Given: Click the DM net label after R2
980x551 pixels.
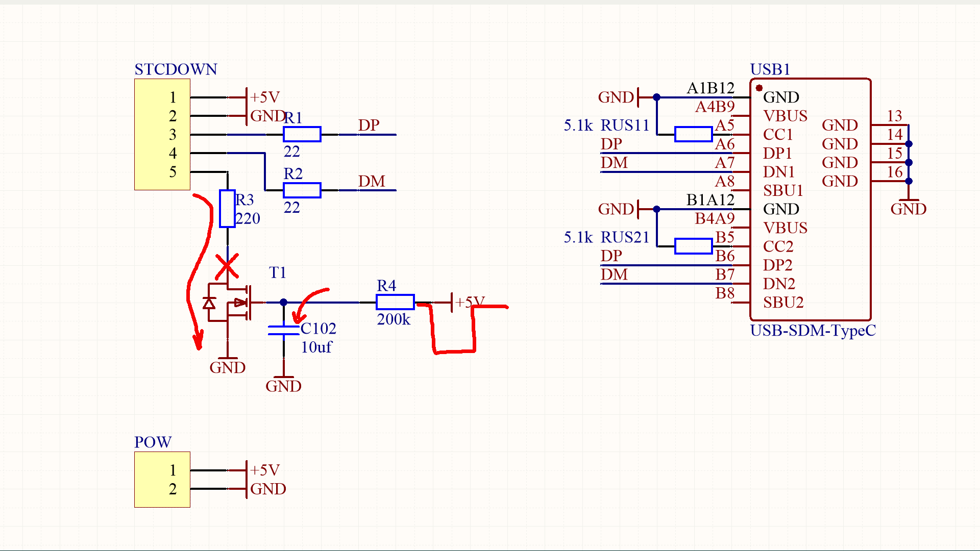Looking at the screenshot, I should [x=371, y=182].
